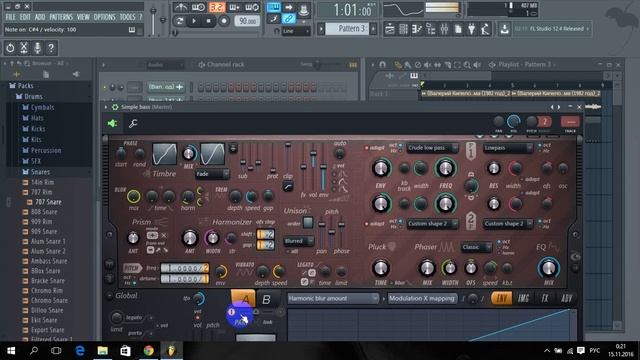Switch to the ADV tab
Image resolution: width=640 pixels, height=360 pixels.
pyautogui.click(x=567, y=298)
